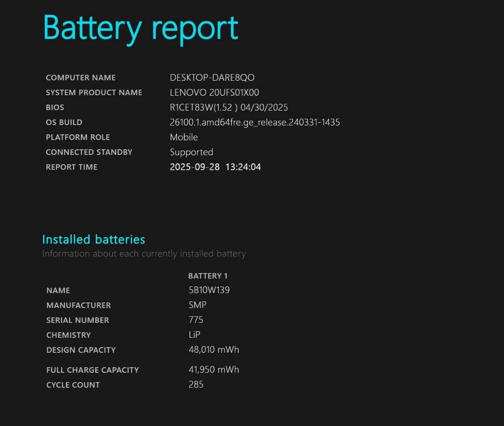This screenshot has height=426, width=504.
Task: Click the serial number value 775
Action: click(196, 320)
